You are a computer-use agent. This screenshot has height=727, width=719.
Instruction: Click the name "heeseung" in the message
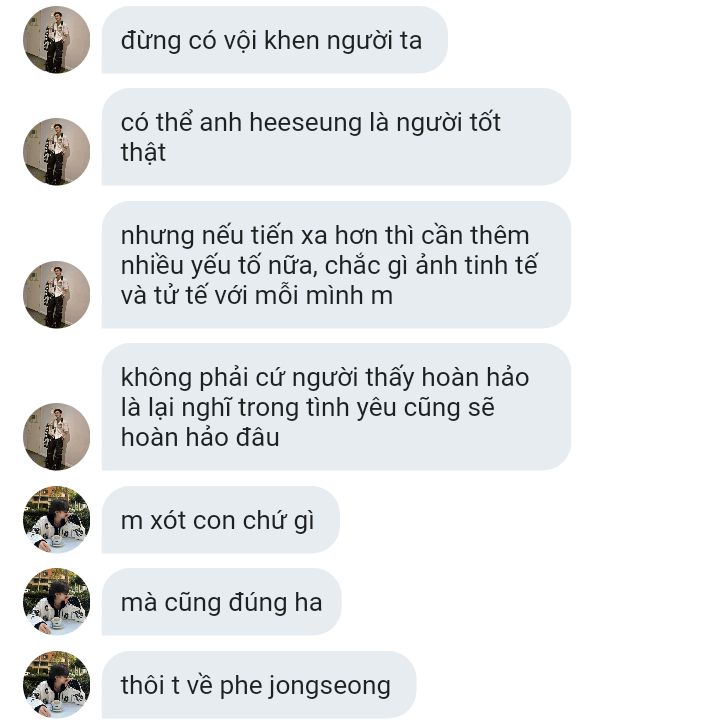[305, 124]
